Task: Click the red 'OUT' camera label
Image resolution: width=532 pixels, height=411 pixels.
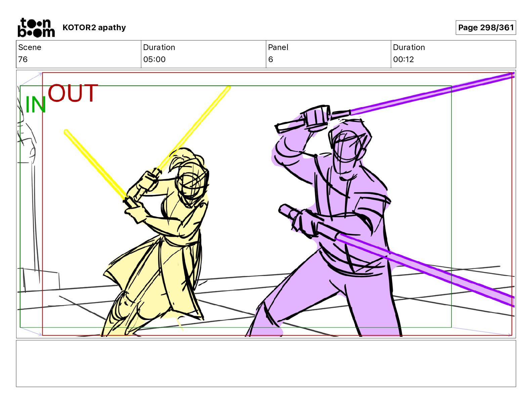Action: (x=73, y=93)
